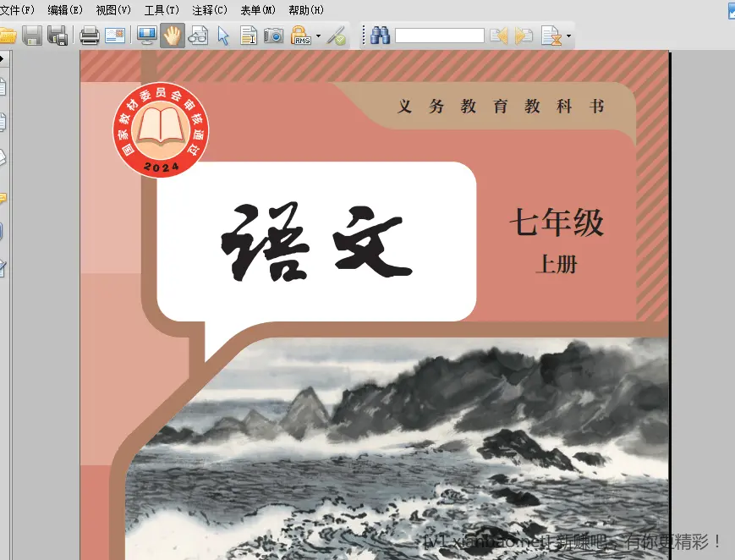Select the Hand tool
Screen dimensions: 735x560
[172, 36]
